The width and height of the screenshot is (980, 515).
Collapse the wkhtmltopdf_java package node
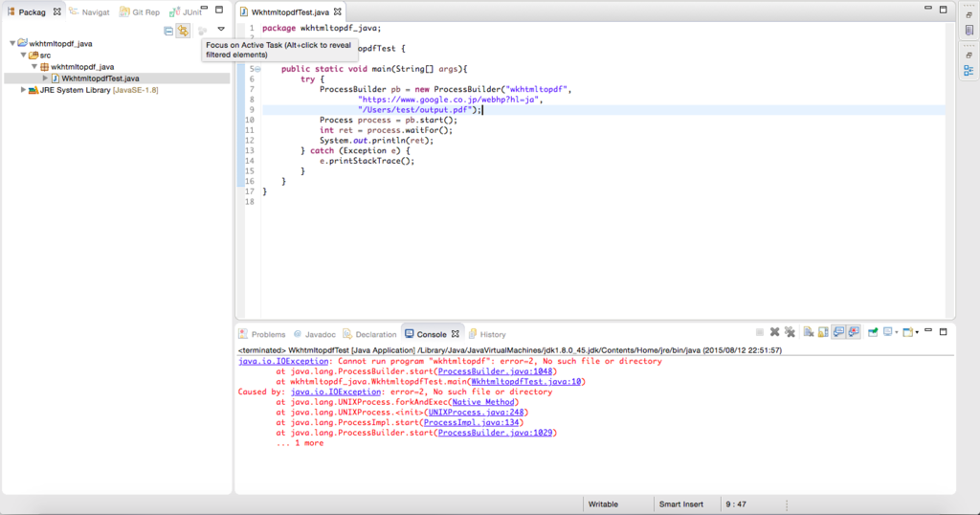point(34,66)
